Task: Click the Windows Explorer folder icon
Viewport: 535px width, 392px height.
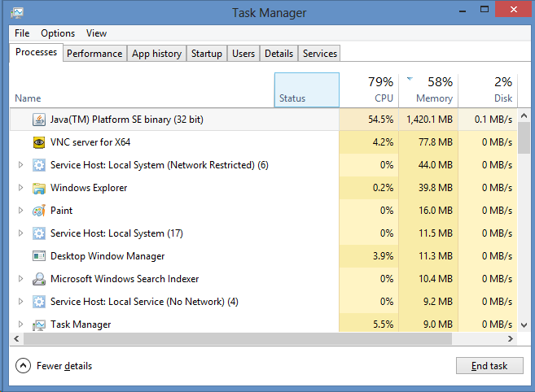Action: pos(39,188)
